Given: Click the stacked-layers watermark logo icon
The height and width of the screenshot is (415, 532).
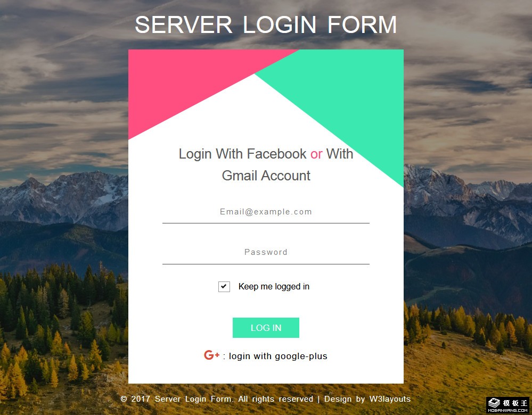Looking at the screenshot, I should pos(494,402).
